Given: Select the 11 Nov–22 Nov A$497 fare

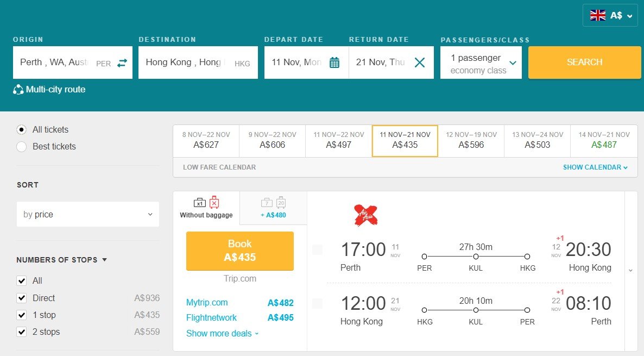Looking at the screenshot, I should pos(339,141).
